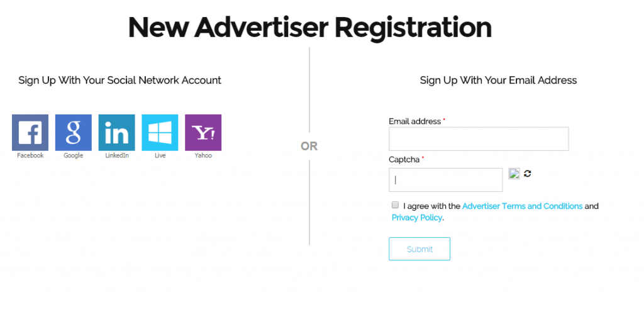
Task: Click inside the Captcha text box
Action: coord(446,179)
